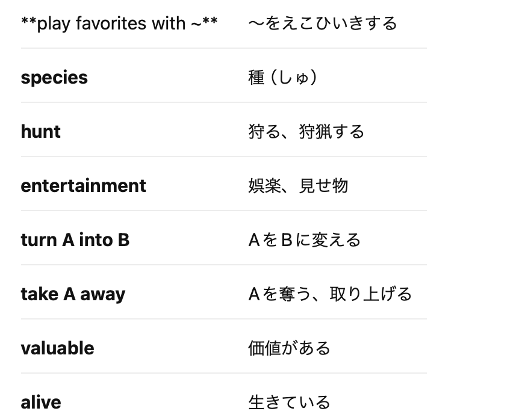Click the word 'favorites' in the first row
Viewport: 525px width, 420px height.
[111, 23]
